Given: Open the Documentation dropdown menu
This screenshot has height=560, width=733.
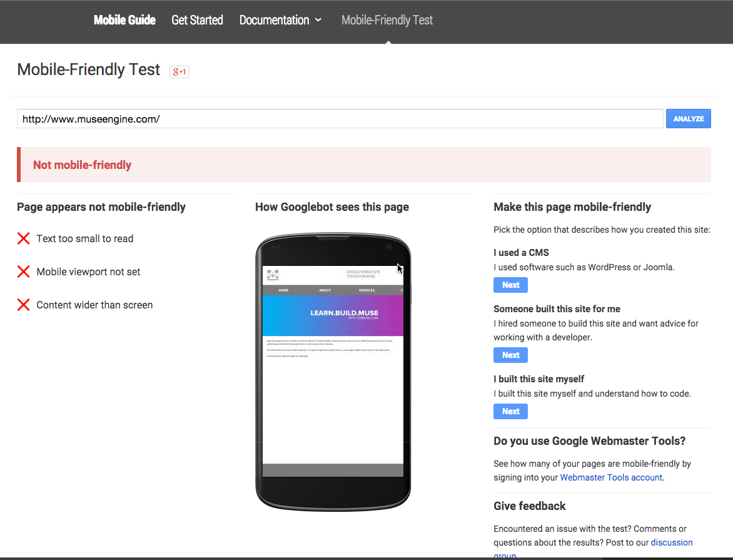Looking at the screenshot, I should coord(280,20).
